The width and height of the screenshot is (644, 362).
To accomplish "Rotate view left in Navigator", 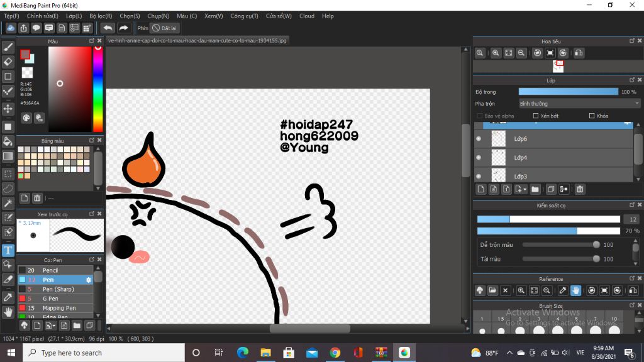I will (x=537, y=53).
